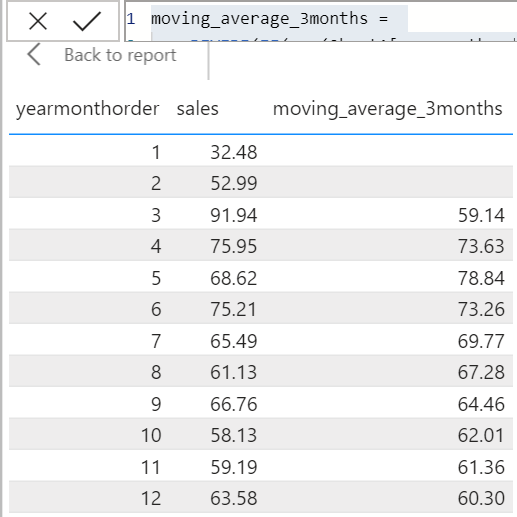Image resolution: width=517 pixels, height=517 pixels.
Task: Commit the formula with checkmark icon
Action: click(x=87, y=22)
